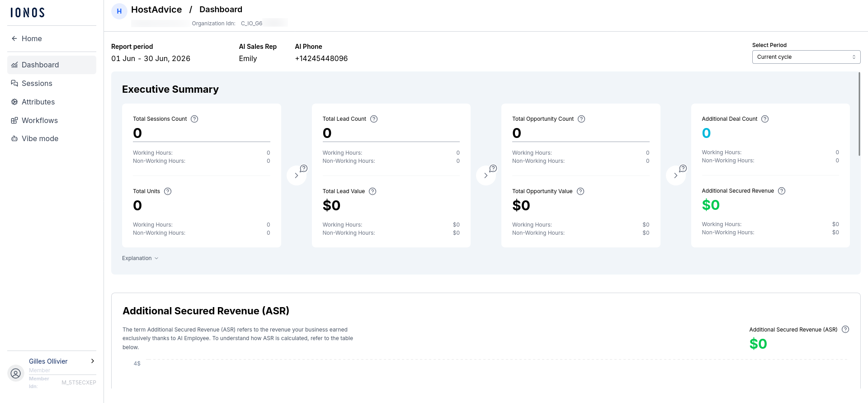Show help for Total Sessions Count
Image resolution: width=868 pixels, height=403 pixels.
(x=194, y=119)
